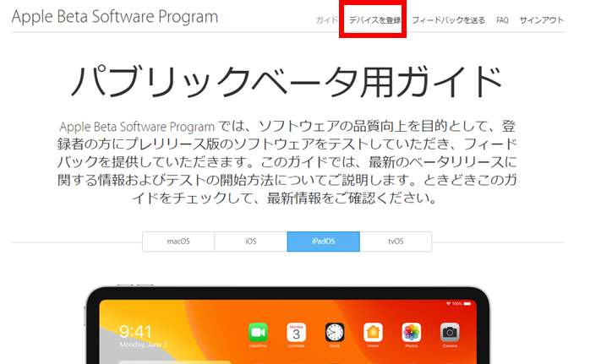Switch to the macOS tab
The image size is (590, 364).
(x=178, y=242)
